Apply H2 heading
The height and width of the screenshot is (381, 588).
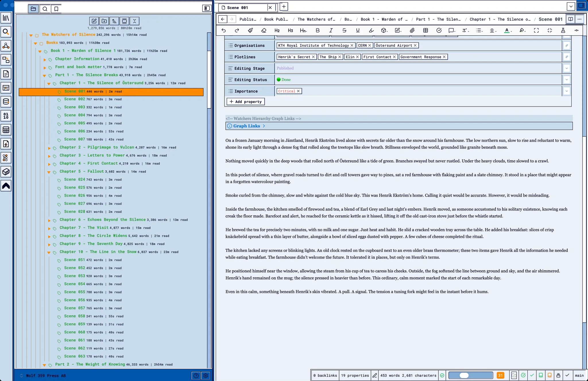277,30
